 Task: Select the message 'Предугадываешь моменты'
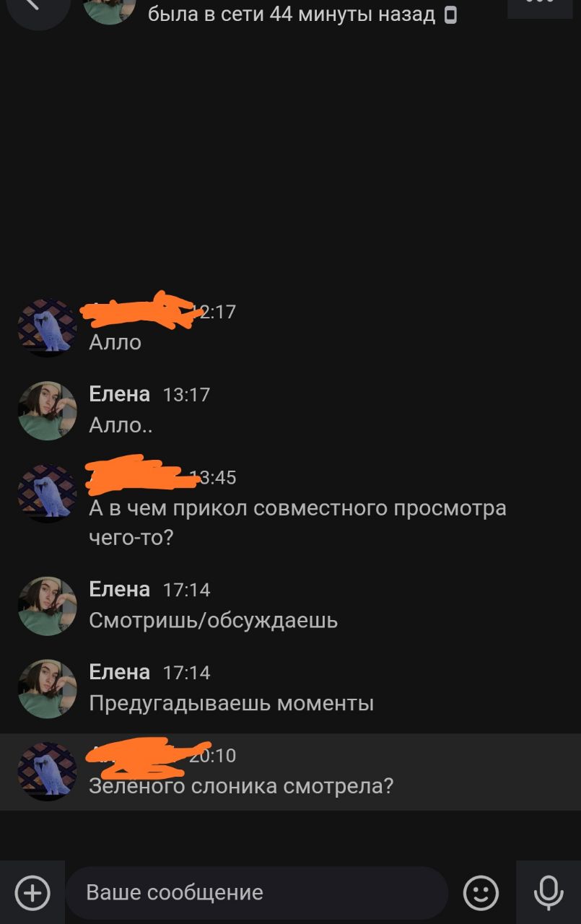pos(232,703)
